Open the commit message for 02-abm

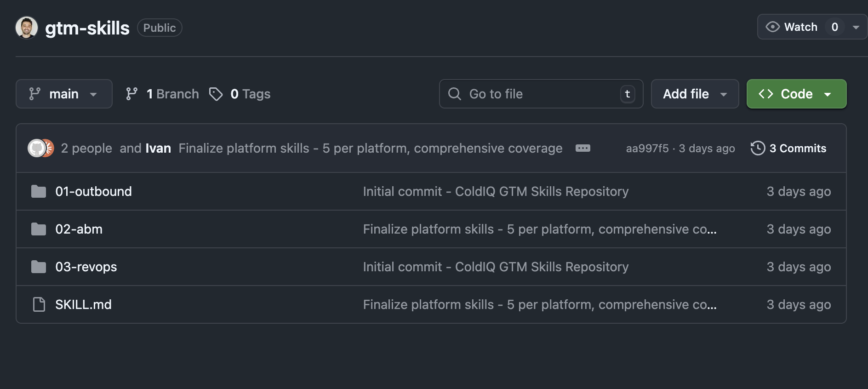[540, 229]
